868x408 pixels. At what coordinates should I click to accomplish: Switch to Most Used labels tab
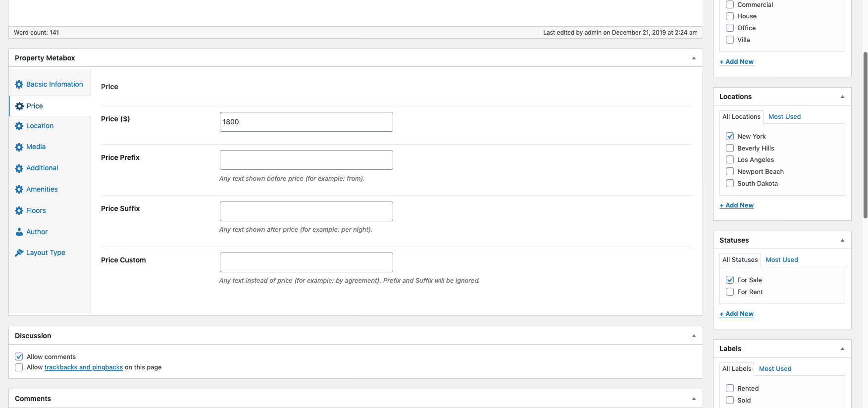point(775,369)
